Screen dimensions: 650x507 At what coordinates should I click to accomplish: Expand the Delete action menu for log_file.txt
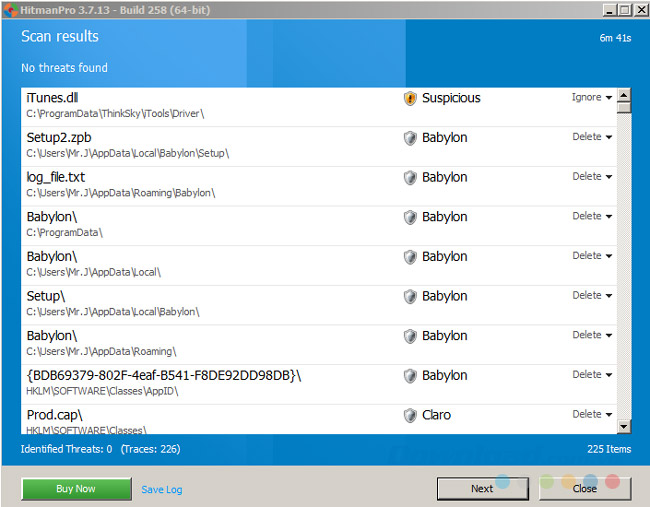[x=592, y=177]
